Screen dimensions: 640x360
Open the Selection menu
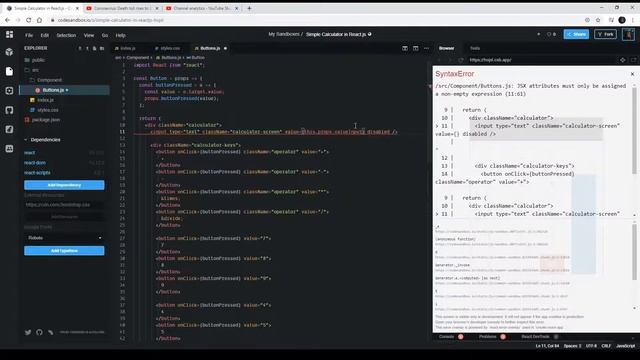(x=66, y=35)
